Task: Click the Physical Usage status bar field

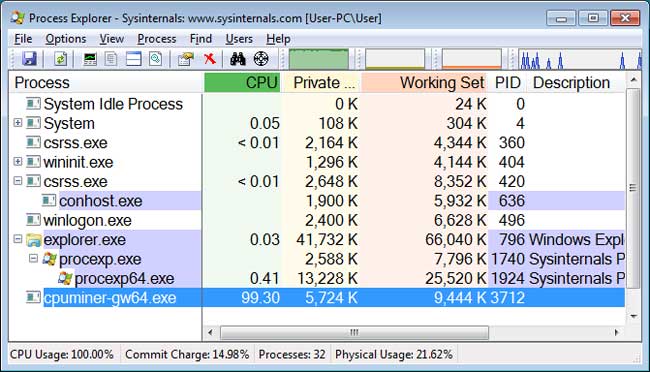Action: tap(394, 355)
